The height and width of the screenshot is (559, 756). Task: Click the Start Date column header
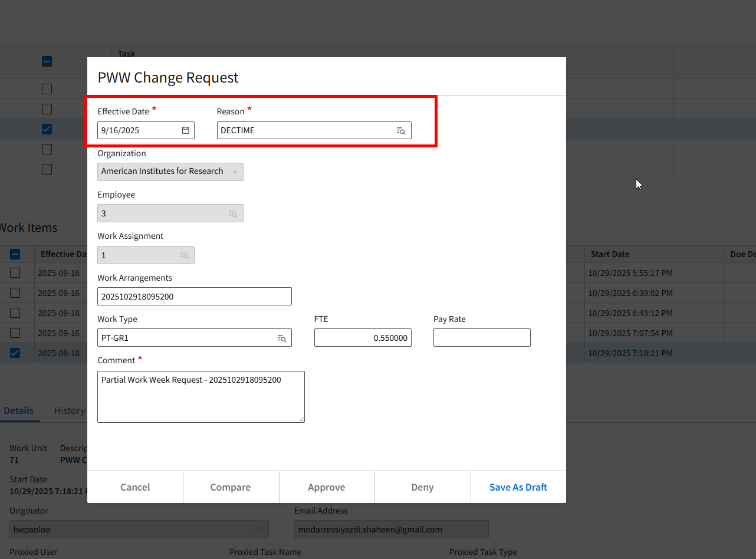pyautogui.click(x=653, y=254)
